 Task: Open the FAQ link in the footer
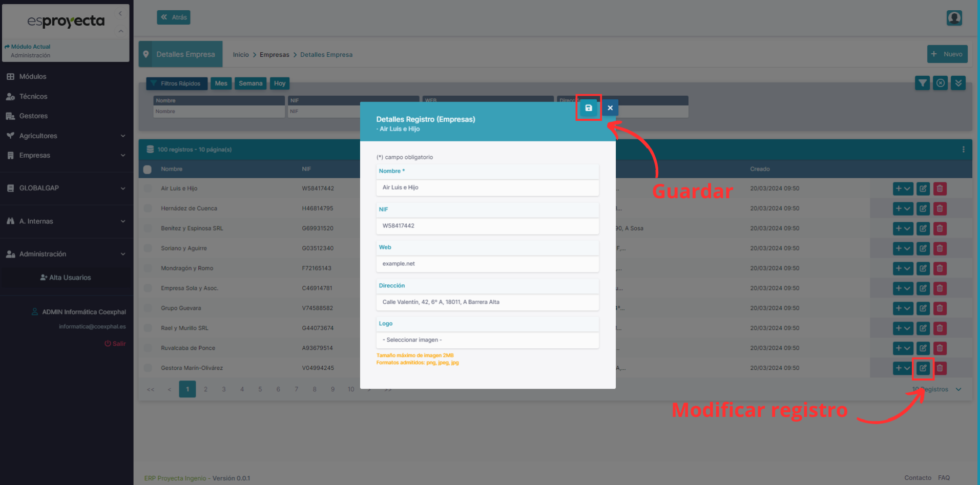(x=944, y=477)
